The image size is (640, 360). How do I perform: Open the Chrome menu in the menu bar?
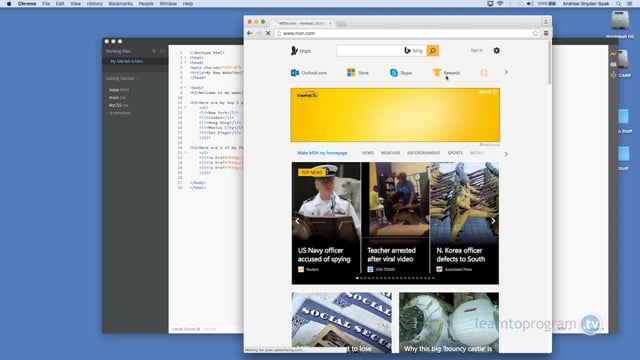point(27,4)
